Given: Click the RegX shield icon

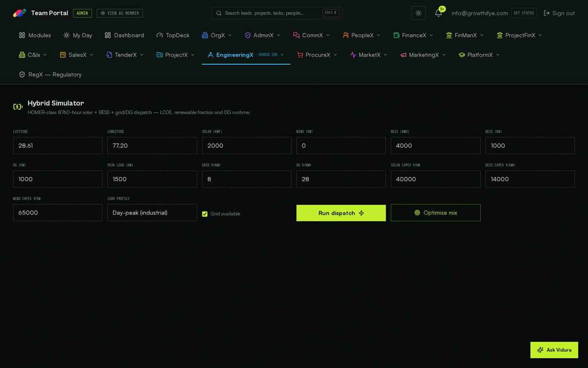Looking at the screenshot, I should tap(22, 75).
